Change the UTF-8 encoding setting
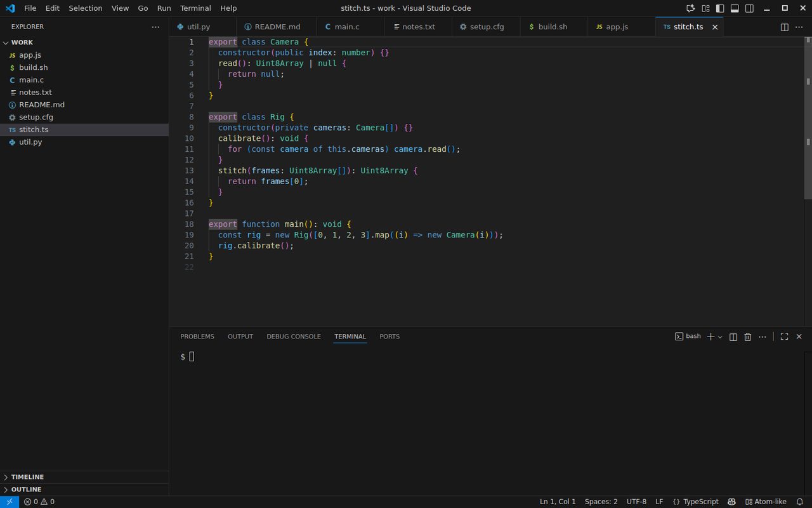Viewport: 812px width, 508px height. 636,502
